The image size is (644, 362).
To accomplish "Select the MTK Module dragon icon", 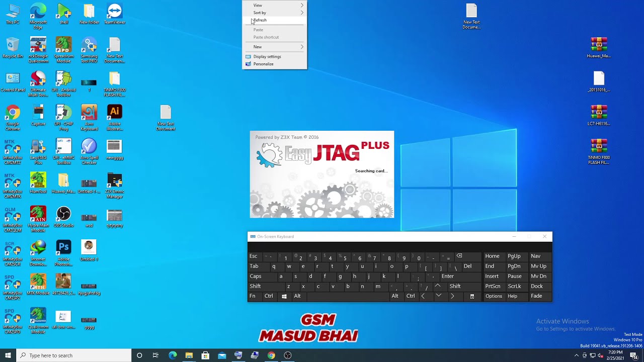I will (38, 284).
